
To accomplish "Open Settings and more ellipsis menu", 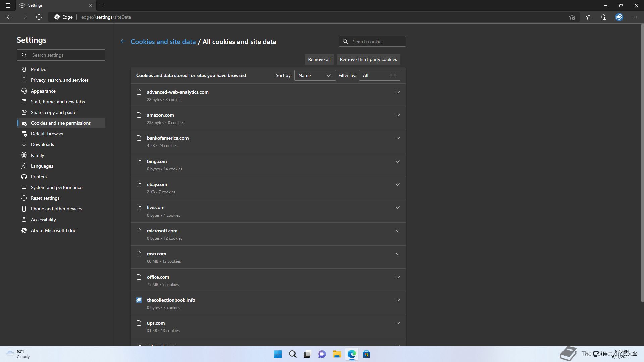I will coord(635,17).
